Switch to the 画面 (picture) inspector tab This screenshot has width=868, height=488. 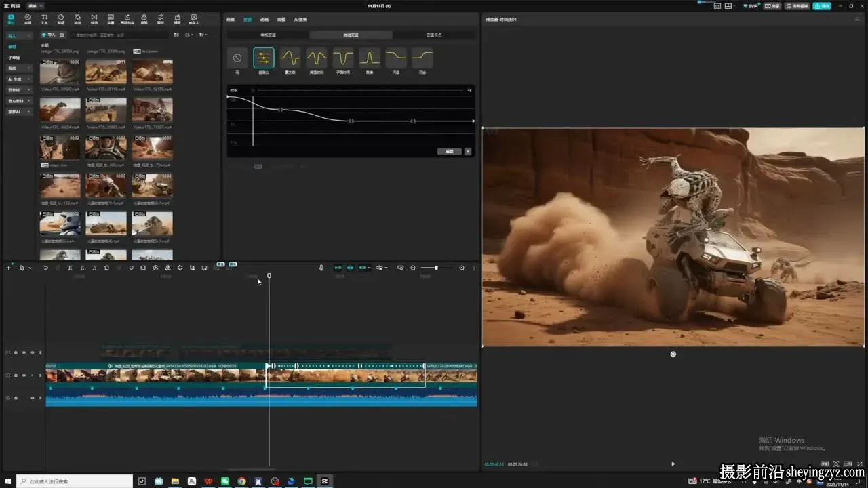(x=231, y=20)
